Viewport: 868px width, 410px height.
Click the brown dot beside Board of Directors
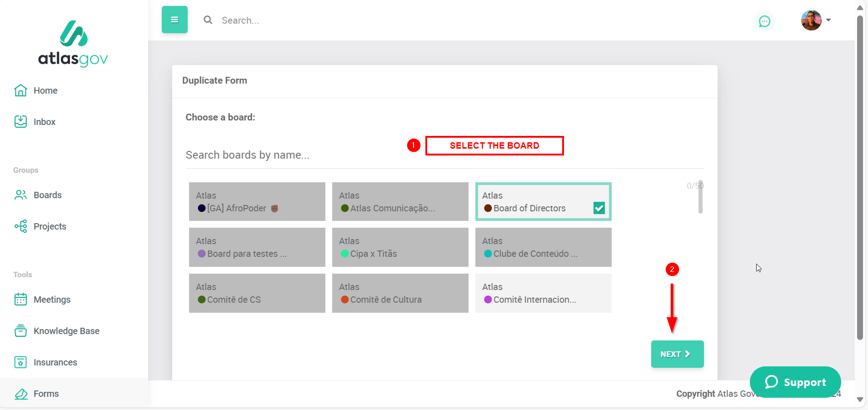tap(488, 208)
